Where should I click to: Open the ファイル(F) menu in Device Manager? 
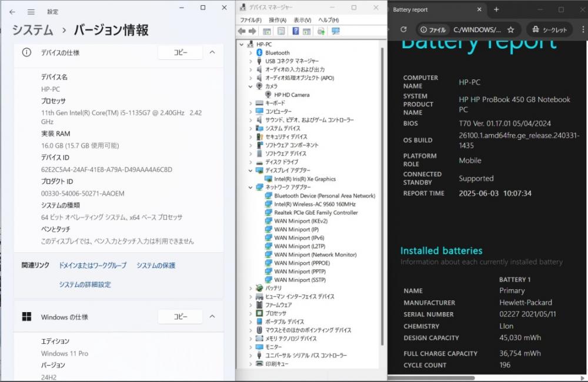pyautogui.click(x=250, y=20)
